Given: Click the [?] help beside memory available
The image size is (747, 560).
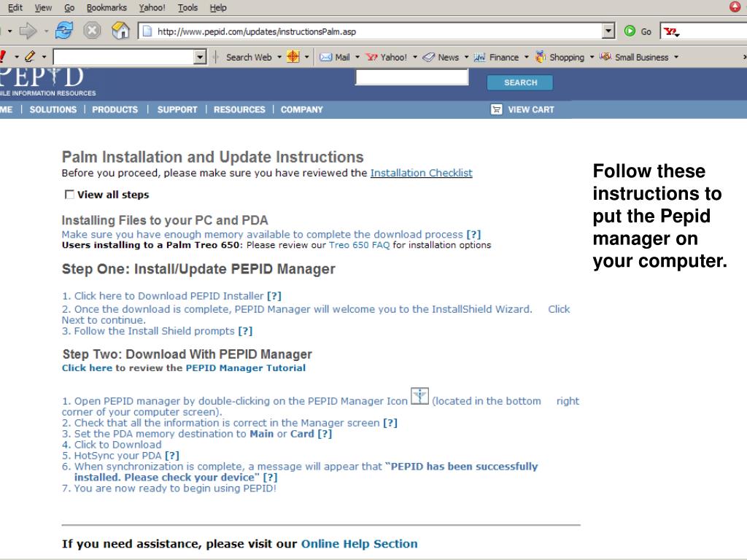Looking at the screenshot, I should (473, 234).
